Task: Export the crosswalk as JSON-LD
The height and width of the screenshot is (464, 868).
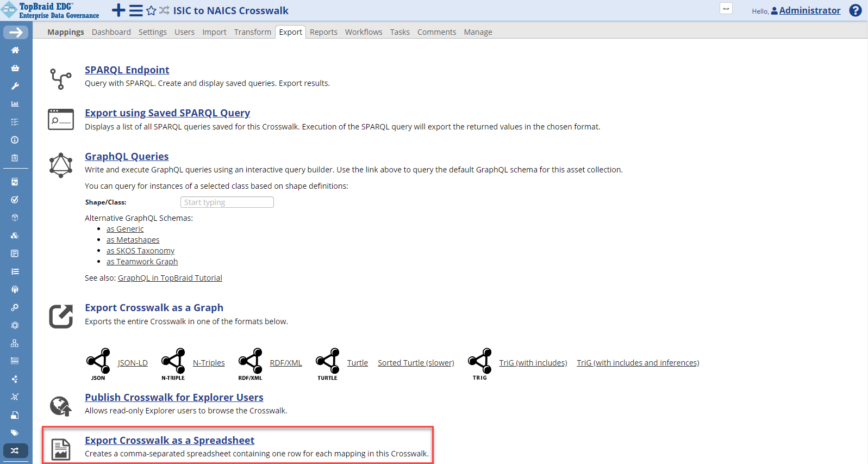Action: 133,363
